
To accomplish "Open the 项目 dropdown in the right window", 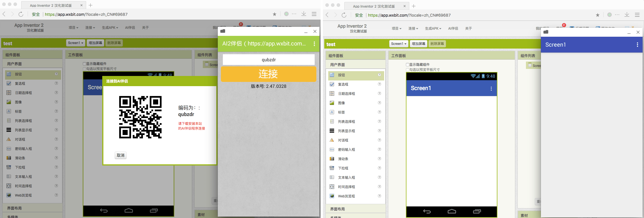I will 397,29.
